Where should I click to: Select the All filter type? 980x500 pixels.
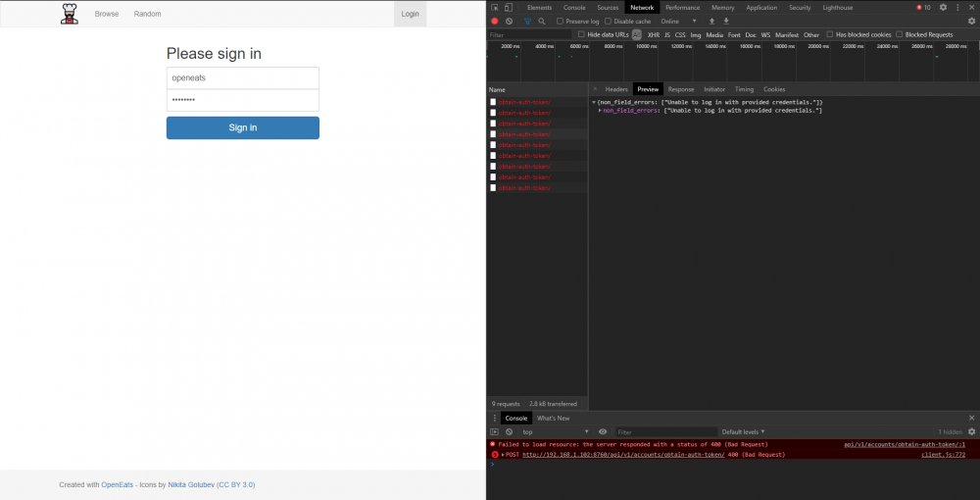tap(636, 35)
